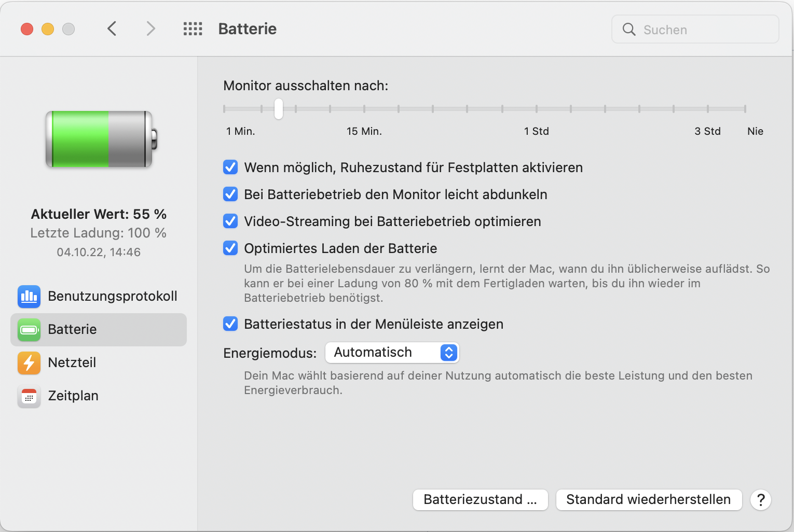This screenshot has width=794, height=532.
Task: Toggle Optimiertes Laden der Batterie
Action: click(230, 248)
